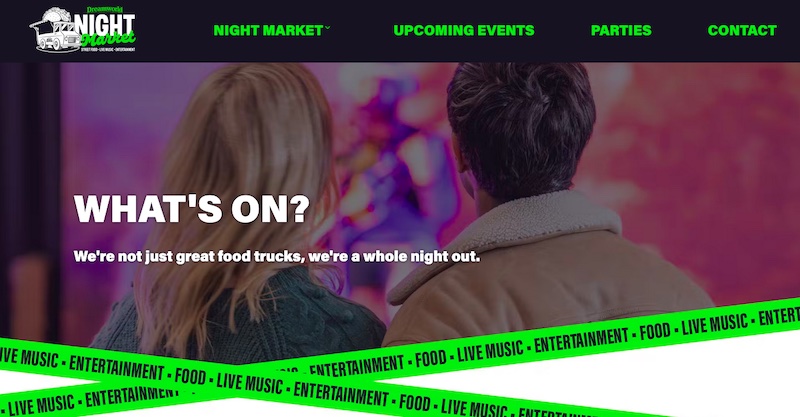The width and height of the screenshot is (800, 417).
Task: Click LIVE MUSIC on the bottom-left ribbon
Action: tap(41, 405)
